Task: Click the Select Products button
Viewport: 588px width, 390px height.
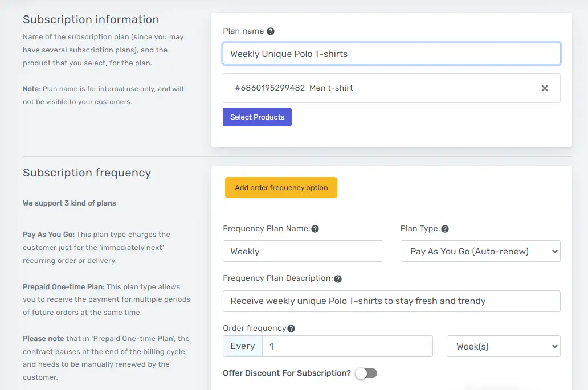Action: pyautogui.click(x=258, y=117)
